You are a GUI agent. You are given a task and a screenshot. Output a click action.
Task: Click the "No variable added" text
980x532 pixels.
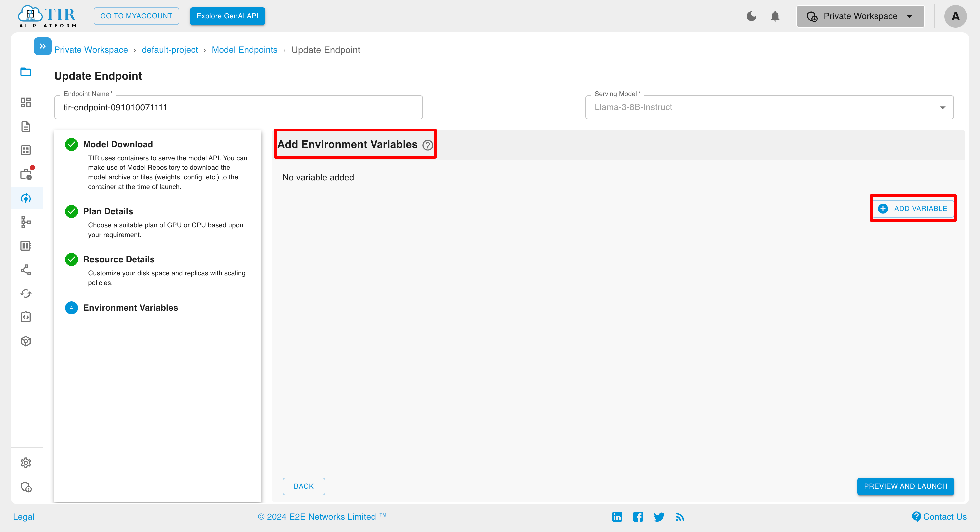click(x=318, y=177)
